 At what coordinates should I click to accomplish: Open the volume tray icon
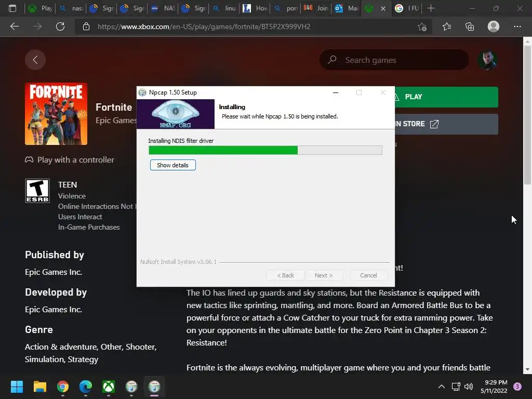tap(469, 387)
